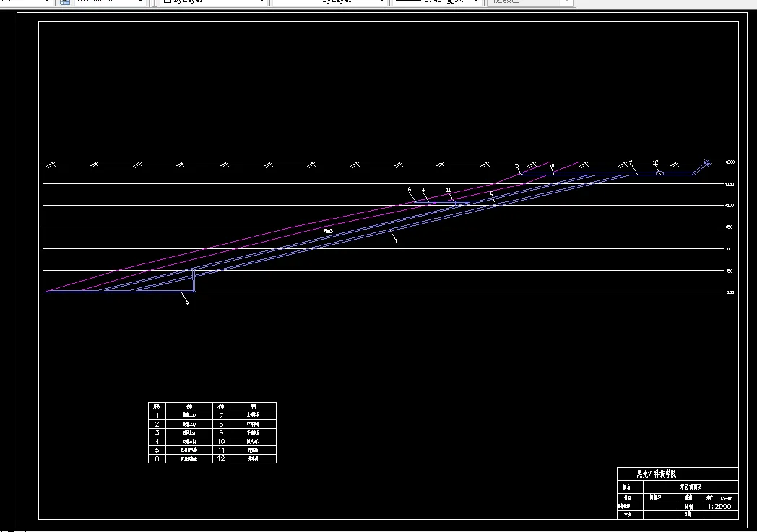Click the legend table cell numbered 9
This screenshot has height=532, width=757.
pos(221,432)
